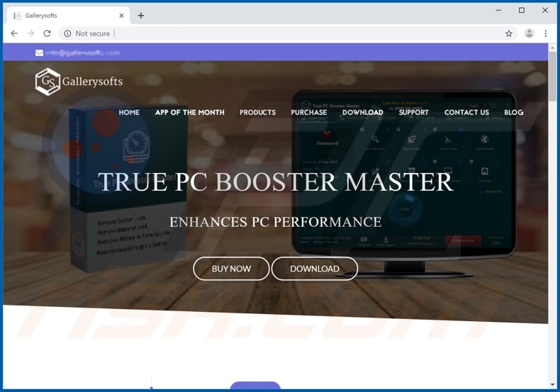The height and width of the screenshot is (392, 560).
Task: Click the blurred email address link
Action: tap(83, 53)
